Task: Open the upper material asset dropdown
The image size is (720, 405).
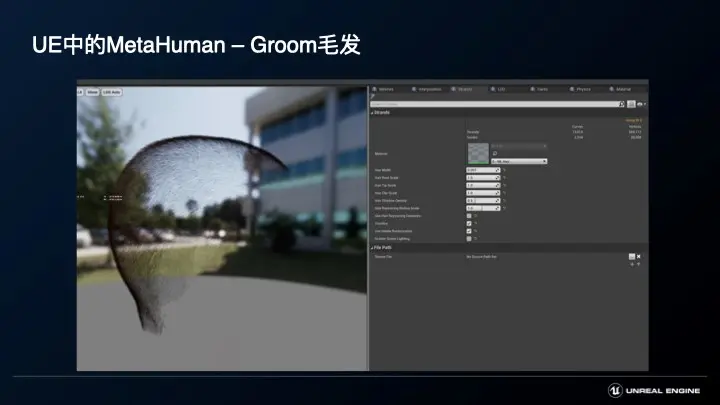Action: click(519, 146)
